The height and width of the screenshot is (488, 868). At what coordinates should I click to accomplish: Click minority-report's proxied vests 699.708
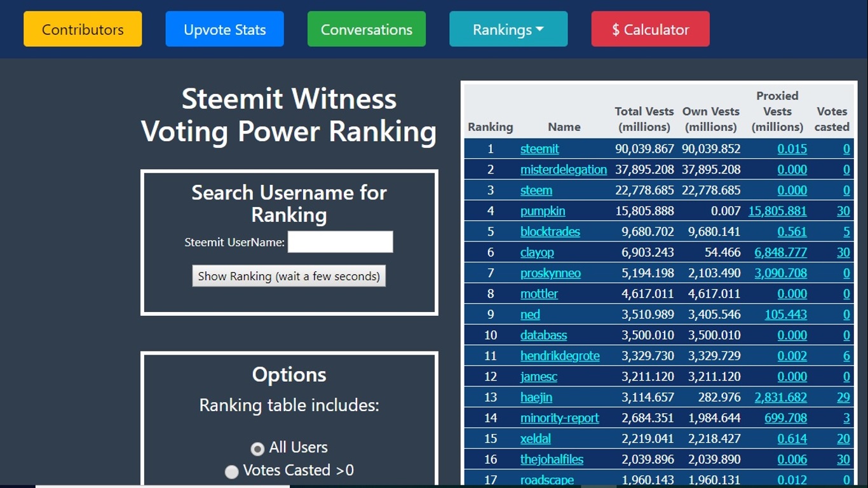point(786,418)
